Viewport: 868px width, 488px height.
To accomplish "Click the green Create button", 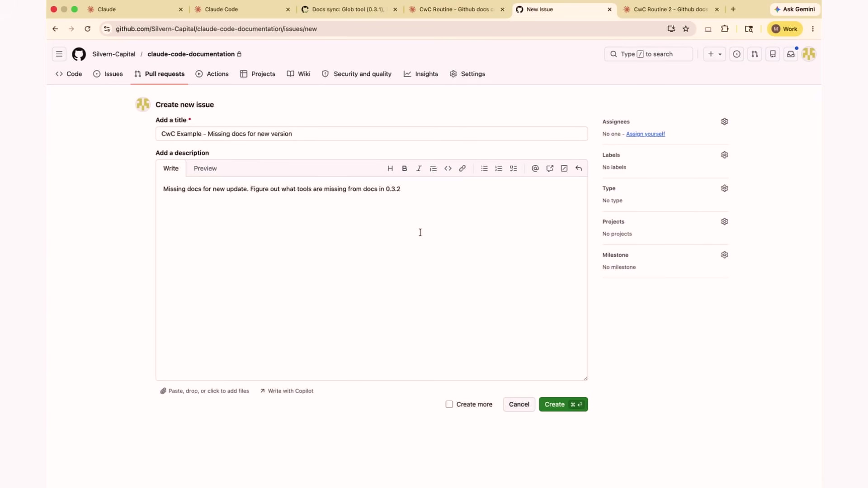I will 563,404.
